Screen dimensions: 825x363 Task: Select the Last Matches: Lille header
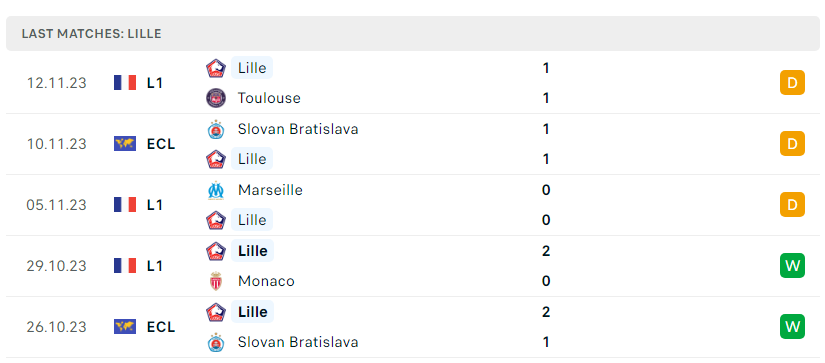pos(412,34)
